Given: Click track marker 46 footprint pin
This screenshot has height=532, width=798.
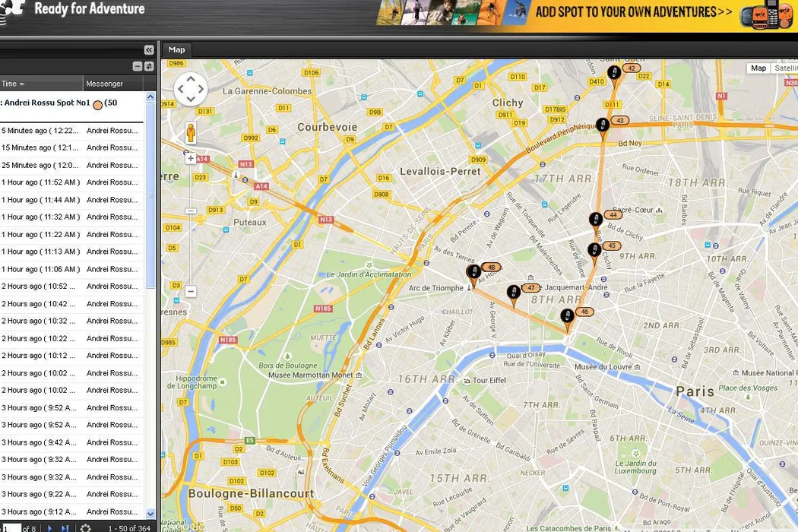Looking at the screenshot, I should coord(566,317).
